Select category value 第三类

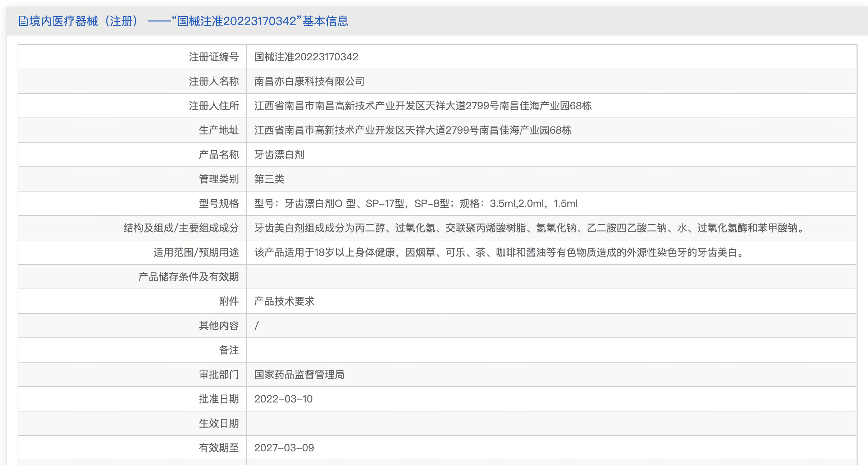[x=269, y=179]
